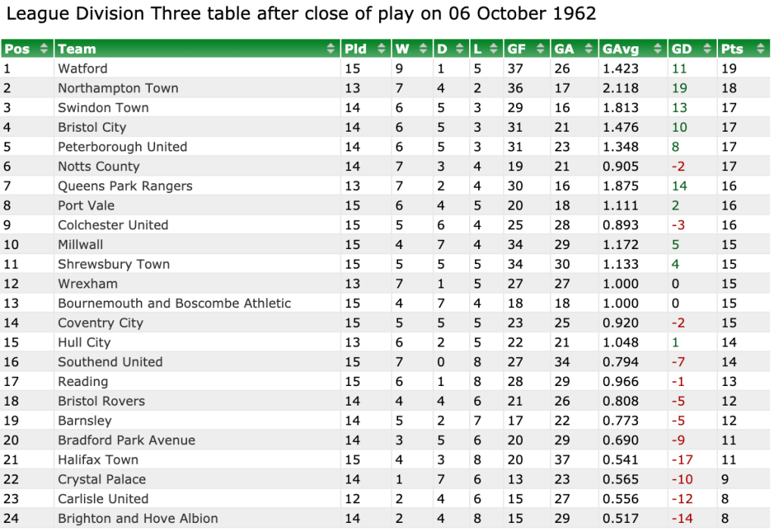Screen dimensions: 774x532
Task: Click the sort arrows in L column
Action: click(x=496, y=49)
